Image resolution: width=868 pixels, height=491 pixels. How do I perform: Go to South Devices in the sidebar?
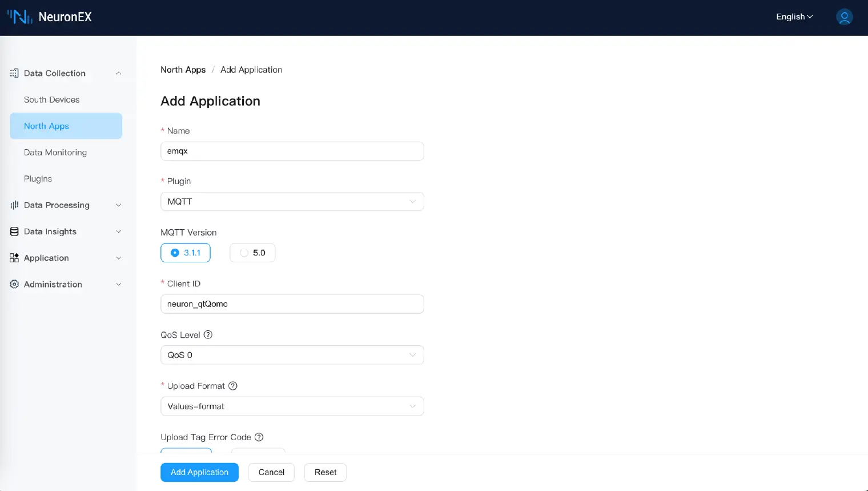coord(51,99)
